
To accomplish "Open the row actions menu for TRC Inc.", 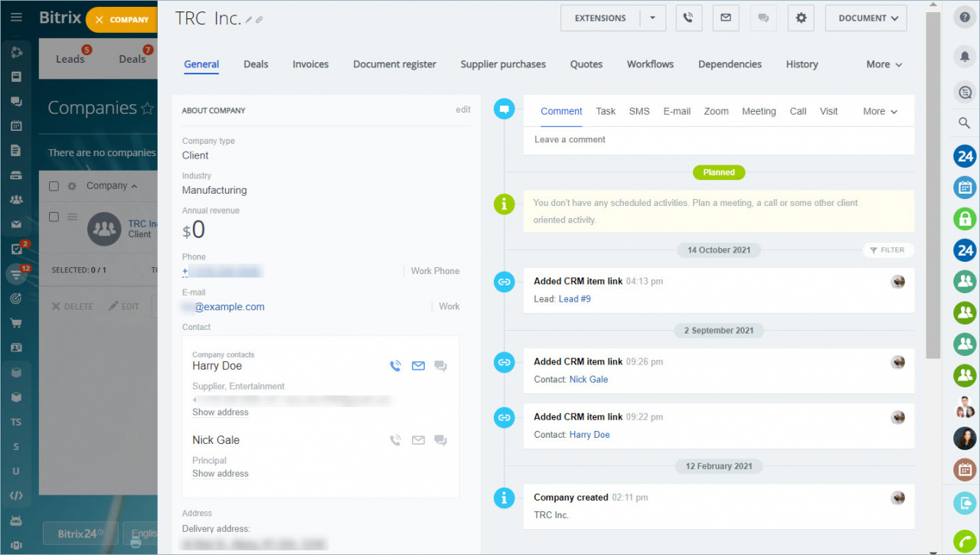I will click(x=73, y=217).
